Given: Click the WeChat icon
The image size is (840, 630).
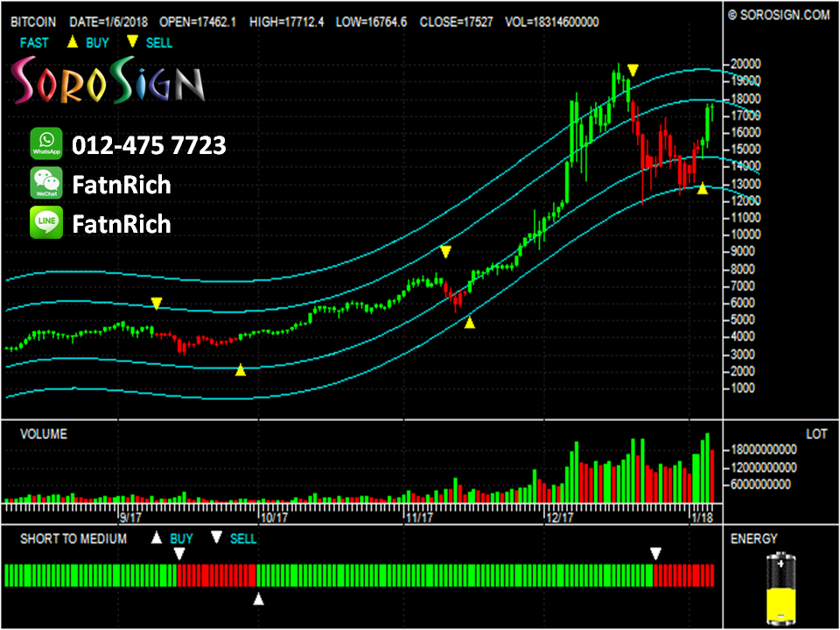Looking at the screenshot, I should pos(46,183).
